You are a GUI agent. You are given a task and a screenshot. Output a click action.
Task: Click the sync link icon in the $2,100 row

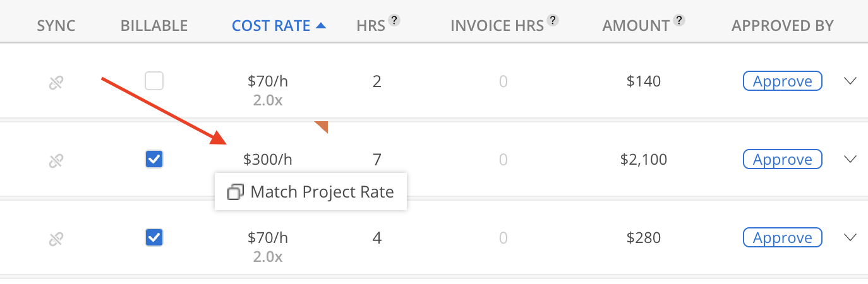[x=56, y=160]
